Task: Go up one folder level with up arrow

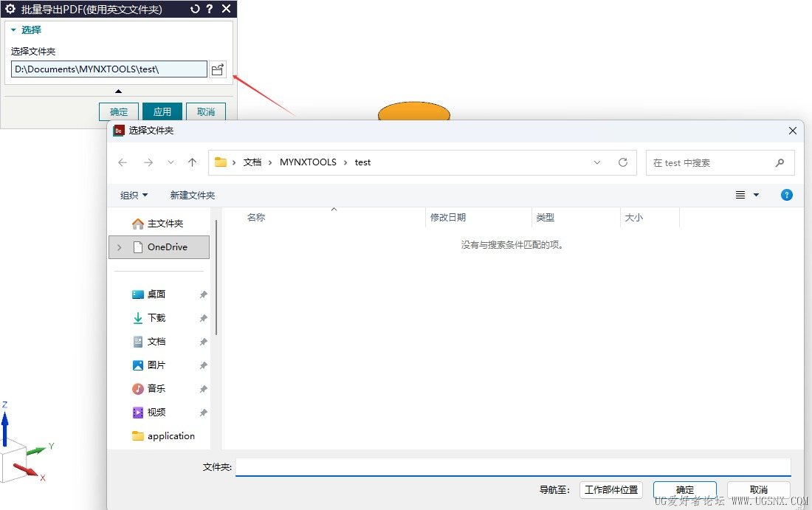Action: pos(192,162)
